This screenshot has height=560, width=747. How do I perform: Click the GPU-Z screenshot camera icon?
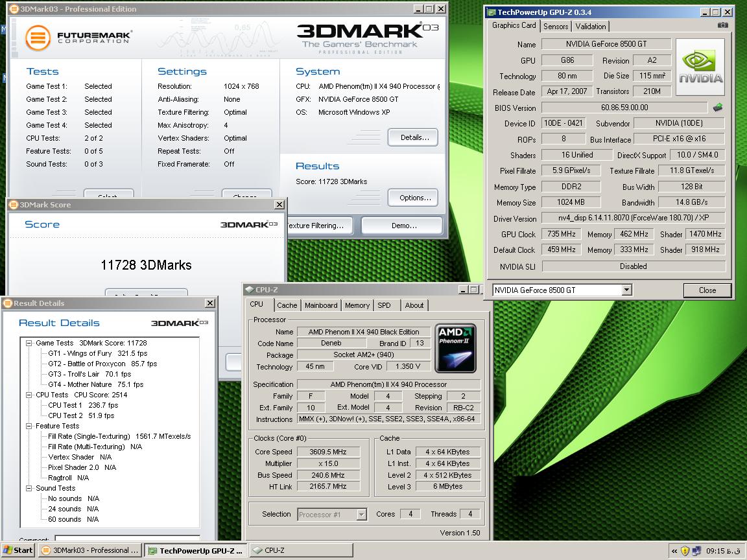(x=722, y=25)
